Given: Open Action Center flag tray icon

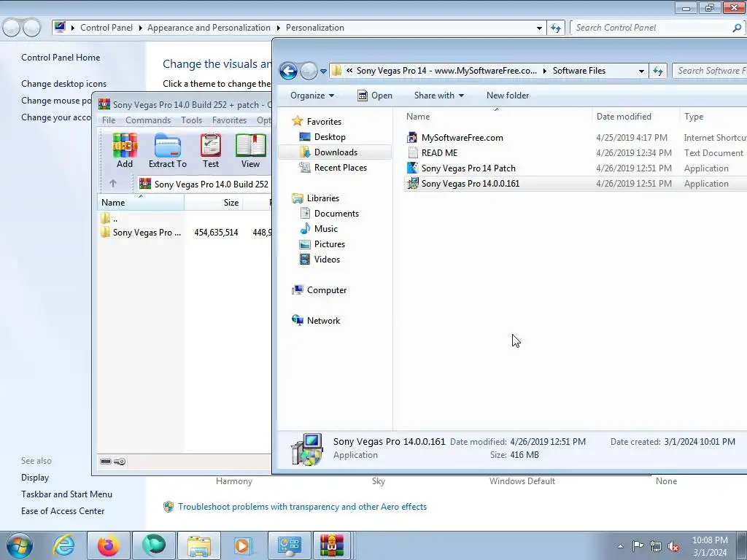Looking at the screenshot, I should tap(638, 546).
